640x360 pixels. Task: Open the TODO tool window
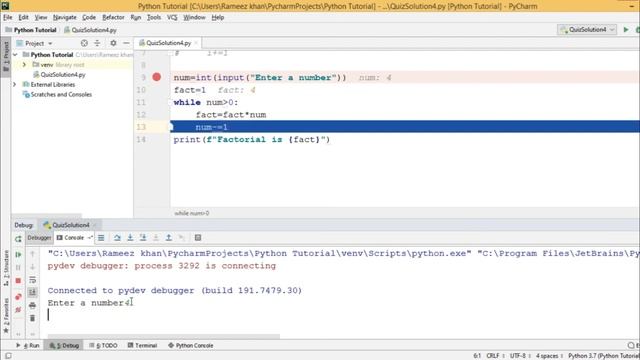click(x=103, y=345)
